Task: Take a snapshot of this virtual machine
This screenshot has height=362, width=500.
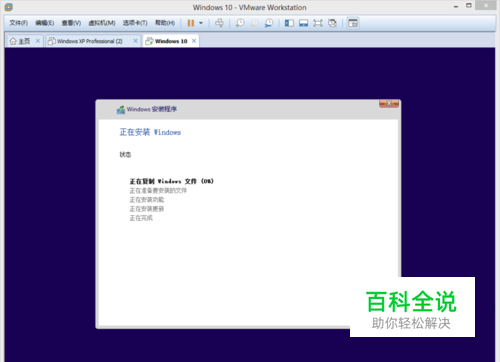Action: point(240,23)
